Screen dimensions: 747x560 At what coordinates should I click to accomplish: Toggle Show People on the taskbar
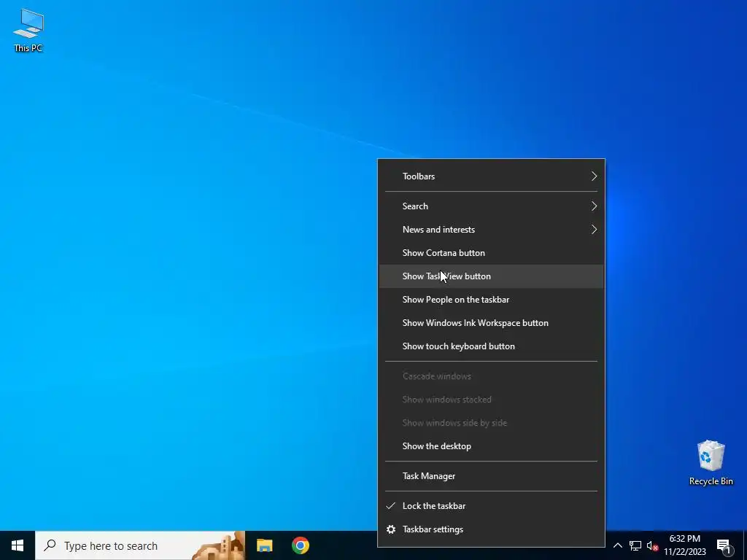(x=491, y=300)
